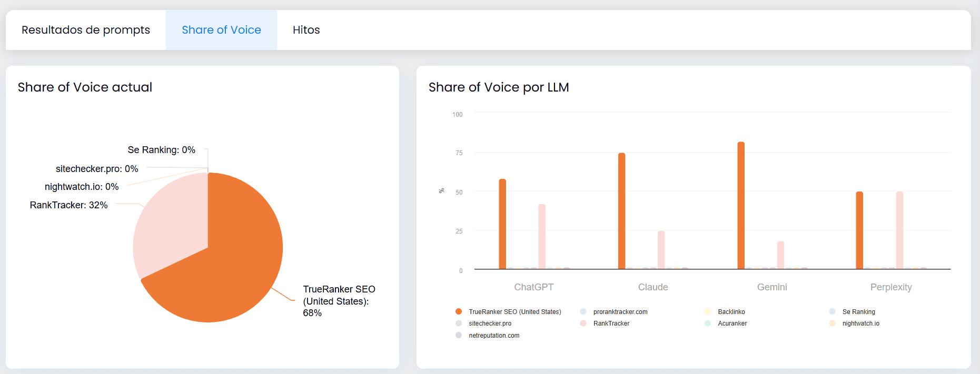The width and height of the screenshot is (980, 374).
Task: Click the Gemini axis label
Action: point(772,287)
